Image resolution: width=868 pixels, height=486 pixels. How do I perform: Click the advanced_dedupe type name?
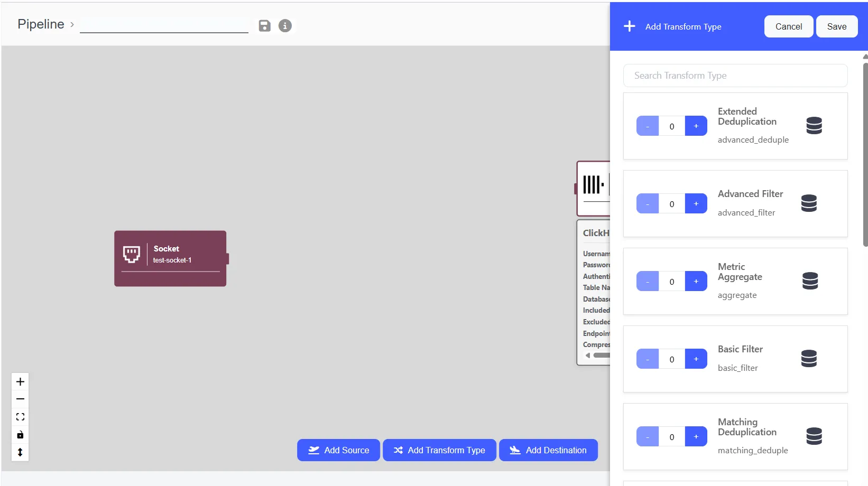[753, 140]
